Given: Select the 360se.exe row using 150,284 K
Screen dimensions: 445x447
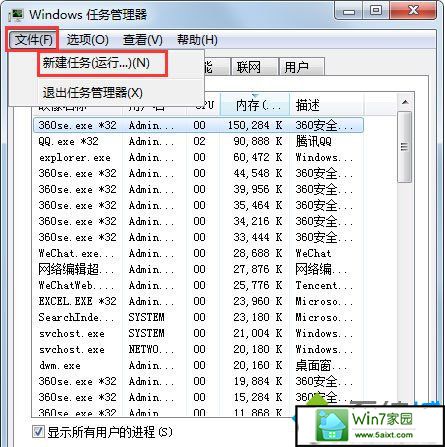Looking at the screenshot, I should click(198, 125).
